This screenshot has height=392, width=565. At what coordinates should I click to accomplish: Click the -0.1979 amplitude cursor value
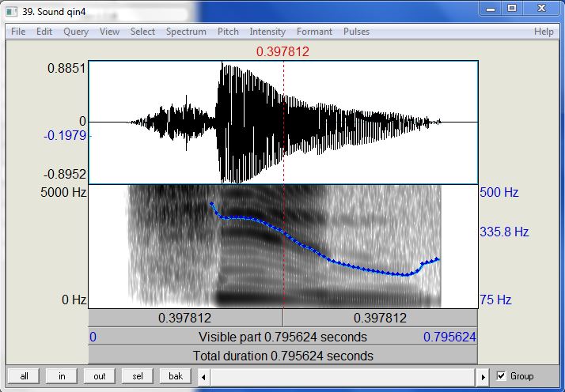pos(65,136)
